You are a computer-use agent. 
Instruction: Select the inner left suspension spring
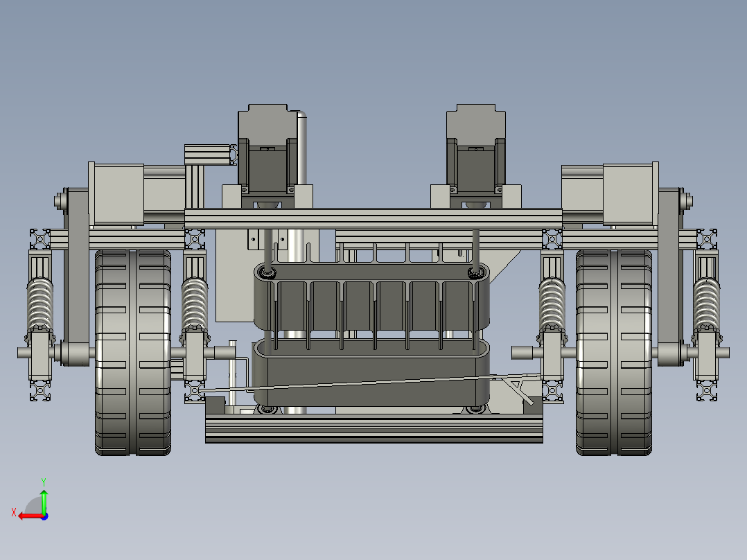(194, 304)
